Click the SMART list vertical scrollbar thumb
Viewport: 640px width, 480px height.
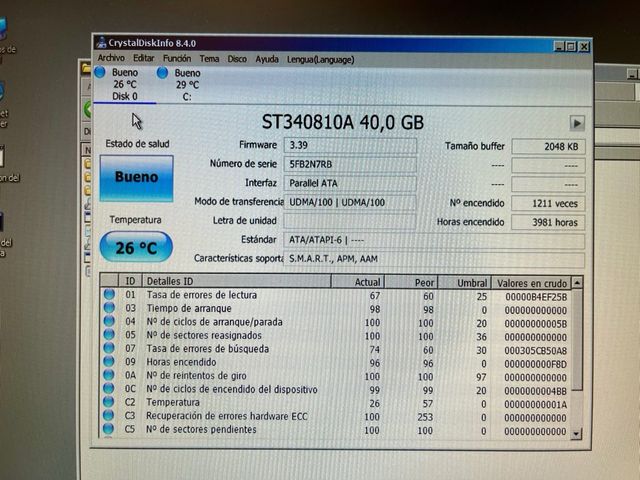click(577, 340)
